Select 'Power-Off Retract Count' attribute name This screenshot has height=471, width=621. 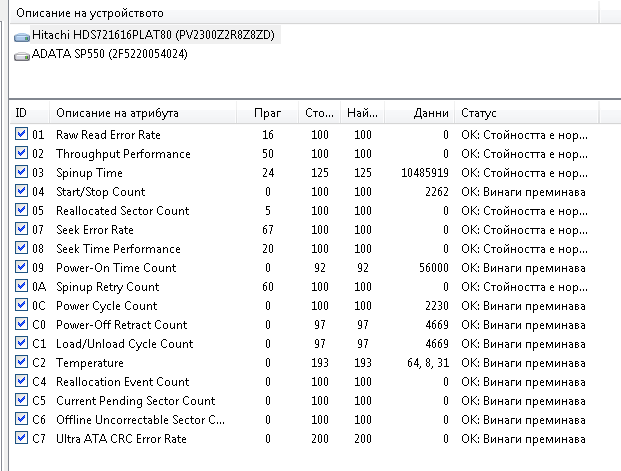(x=122, y=325)
